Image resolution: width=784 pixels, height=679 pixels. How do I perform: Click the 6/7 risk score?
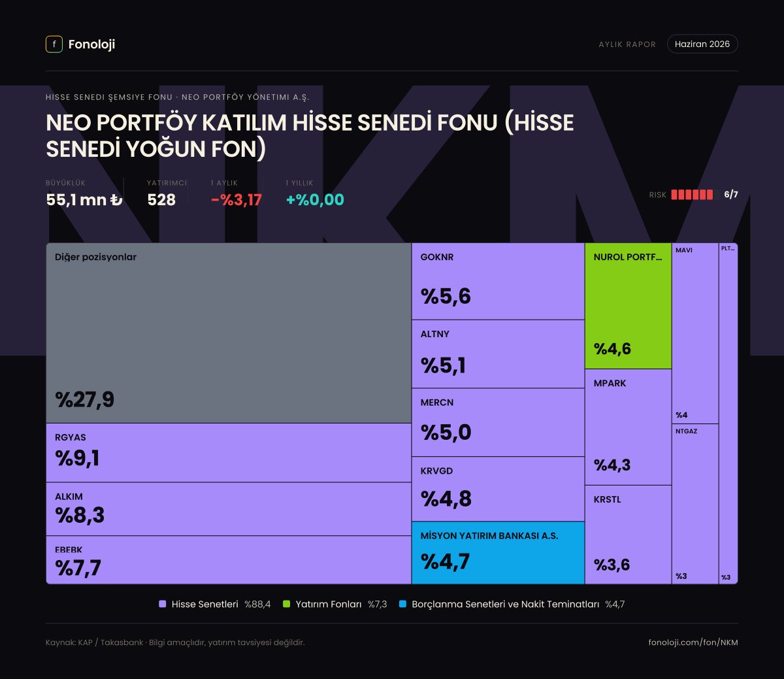(x=731, y=195)
